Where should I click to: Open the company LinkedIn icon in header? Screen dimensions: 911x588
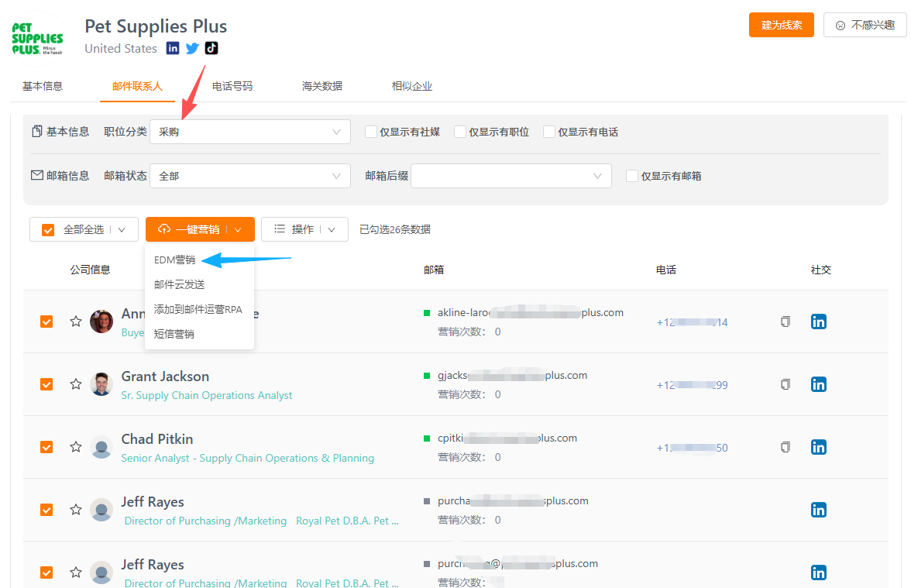pos(173,48)
